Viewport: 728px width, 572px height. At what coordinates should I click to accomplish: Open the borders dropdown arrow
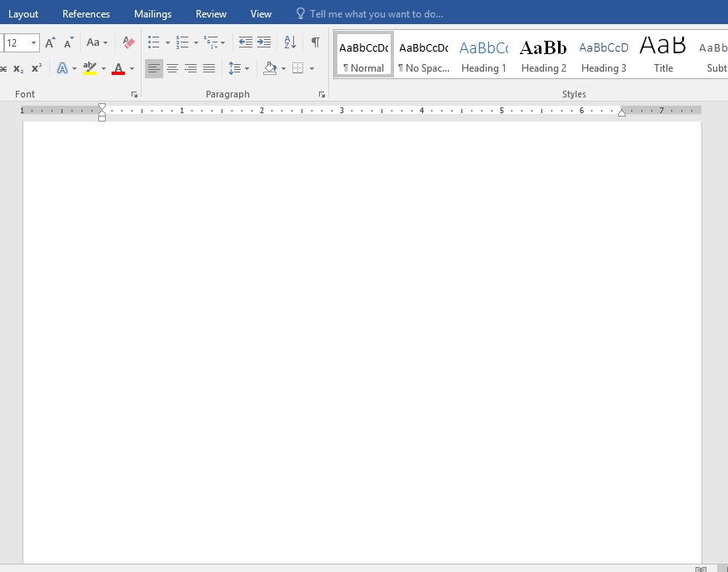click(x=312, y=69)
